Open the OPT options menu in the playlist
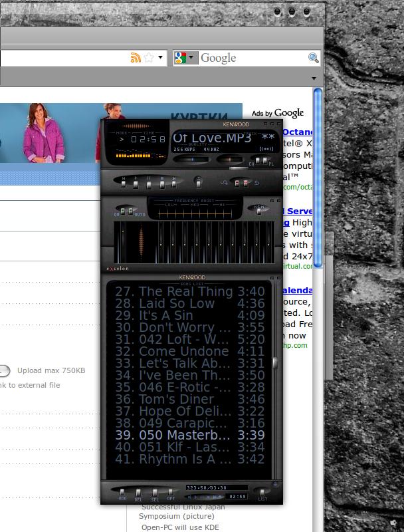The image size is (404, 532). [x=171, y=493]
